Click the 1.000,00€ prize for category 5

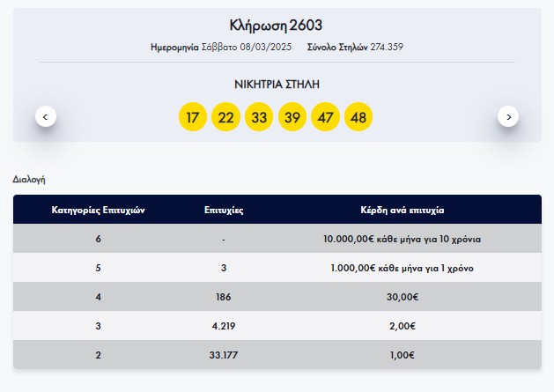403,269
